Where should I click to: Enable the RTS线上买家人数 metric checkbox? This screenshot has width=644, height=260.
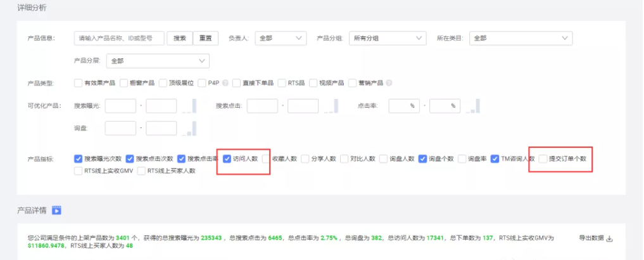[x=142, y=171]
